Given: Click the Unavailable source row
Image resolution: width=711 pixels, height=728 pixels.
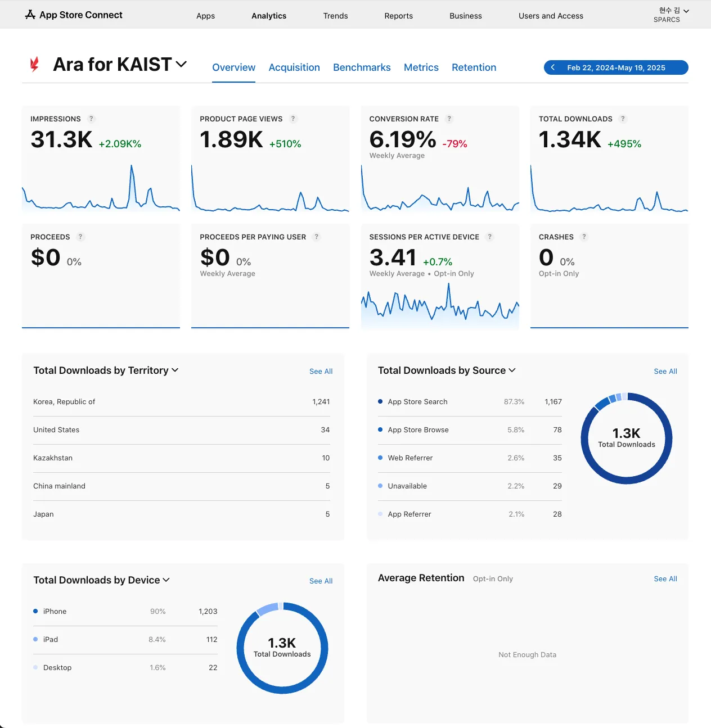Looking at the screenshot, I should (x=470, y=486).
